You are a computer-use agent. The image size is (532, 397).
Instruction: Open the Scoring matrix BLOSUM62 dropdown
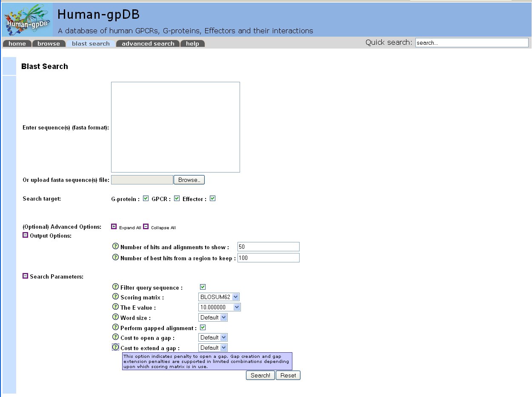219,297
